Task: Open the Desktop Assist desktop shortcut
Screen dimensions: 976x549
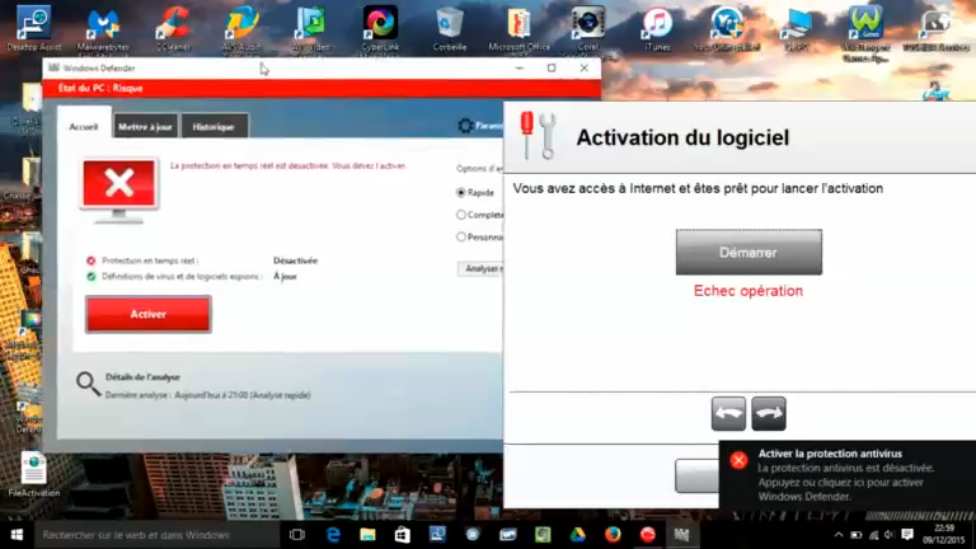Action: pyautogui.click(x=34, y=27)
